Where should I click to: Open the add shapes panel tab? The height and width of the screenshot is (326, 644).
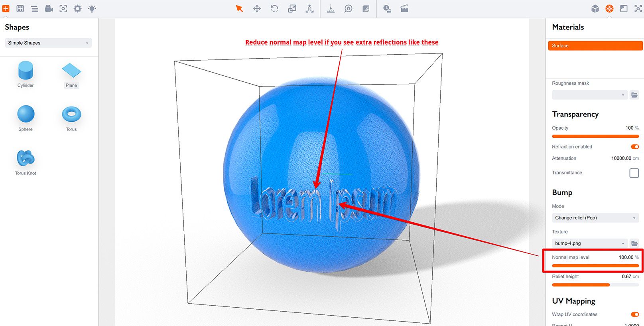coord(6,9)
